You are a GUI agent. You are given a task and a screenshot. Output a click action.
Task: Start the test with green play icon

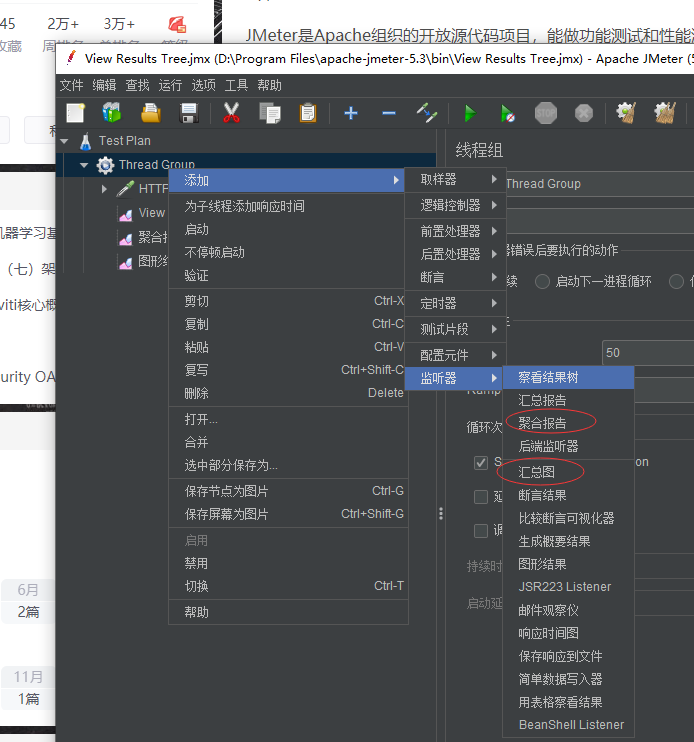pos(470,114)
